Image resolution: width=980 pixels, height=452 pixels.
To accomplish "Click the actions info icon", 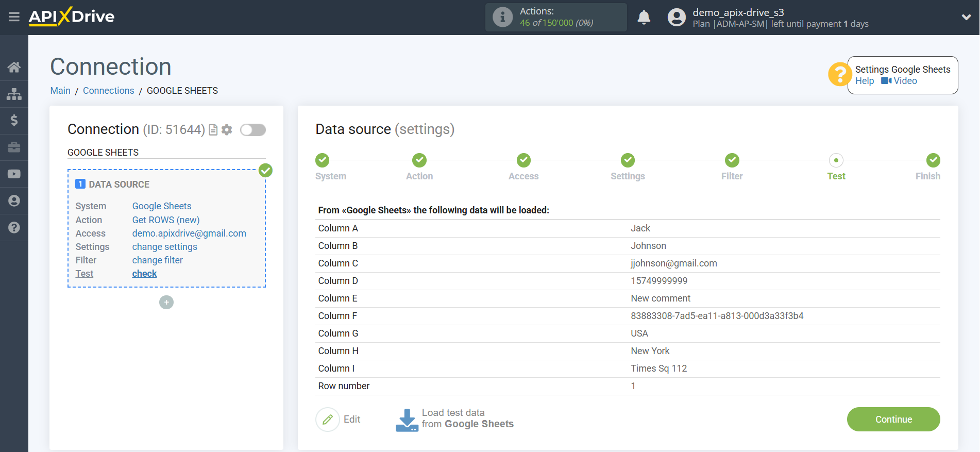I will coord(502,17).
